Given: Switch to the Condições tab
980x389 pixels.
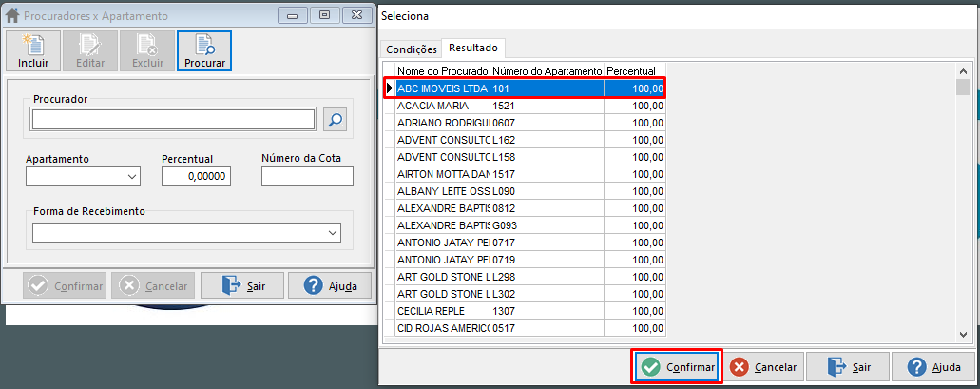Looking at the screenshot, I should click(412, 49).
